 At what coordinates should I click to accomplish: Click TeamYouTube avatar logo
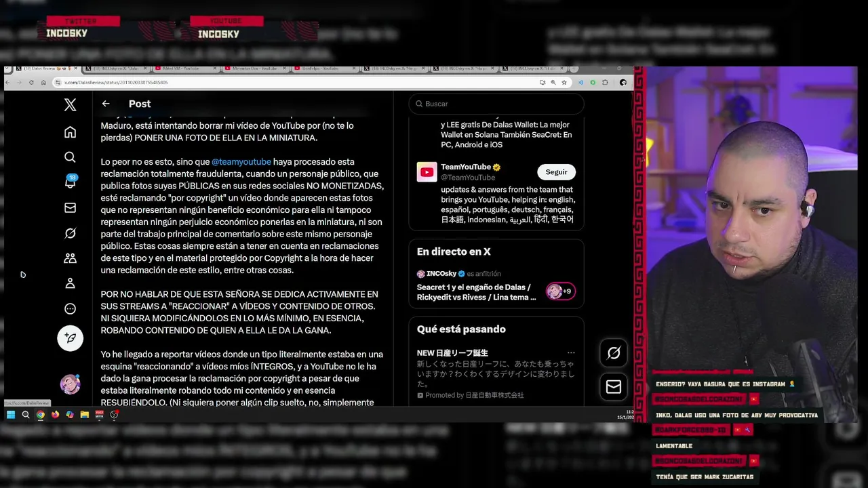tap(427, 172)
